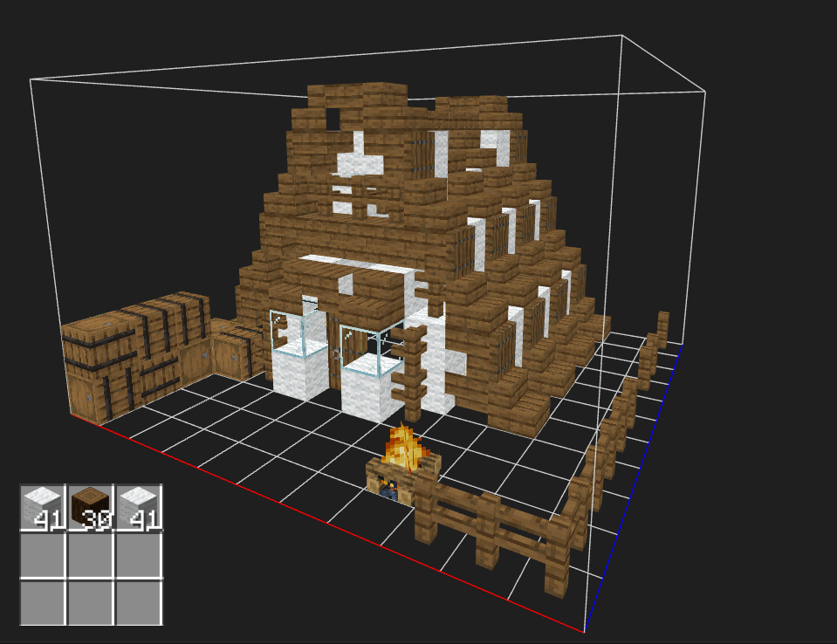Click the center empty inventory slot
Screen dimensions: 837x644
[91, 556]
